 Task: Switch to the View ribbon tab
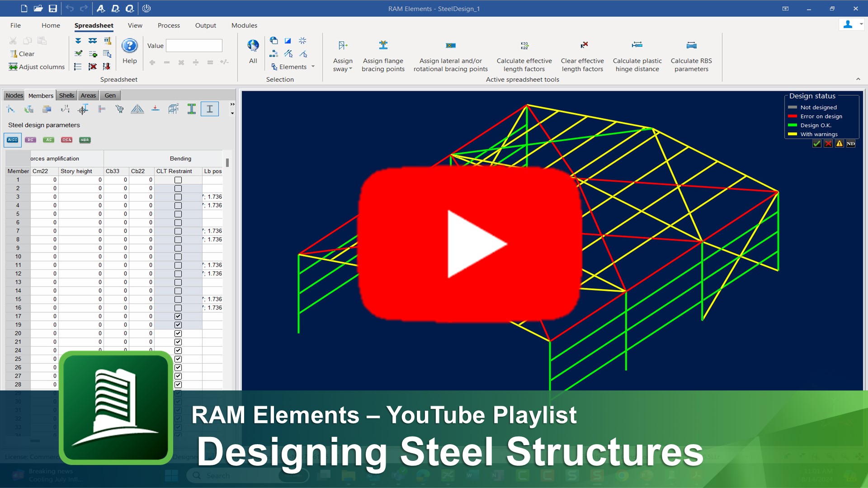pyautogui.click(x=135, y=25)
